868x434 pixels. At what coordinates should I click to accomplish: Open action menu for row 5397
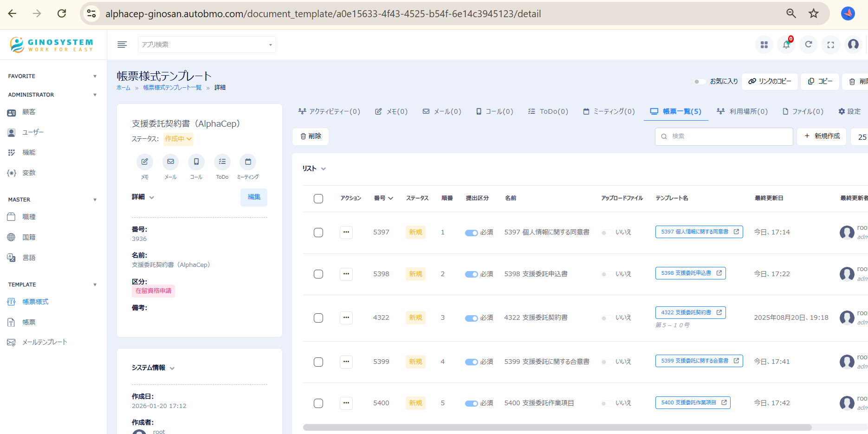pos(346,232)
